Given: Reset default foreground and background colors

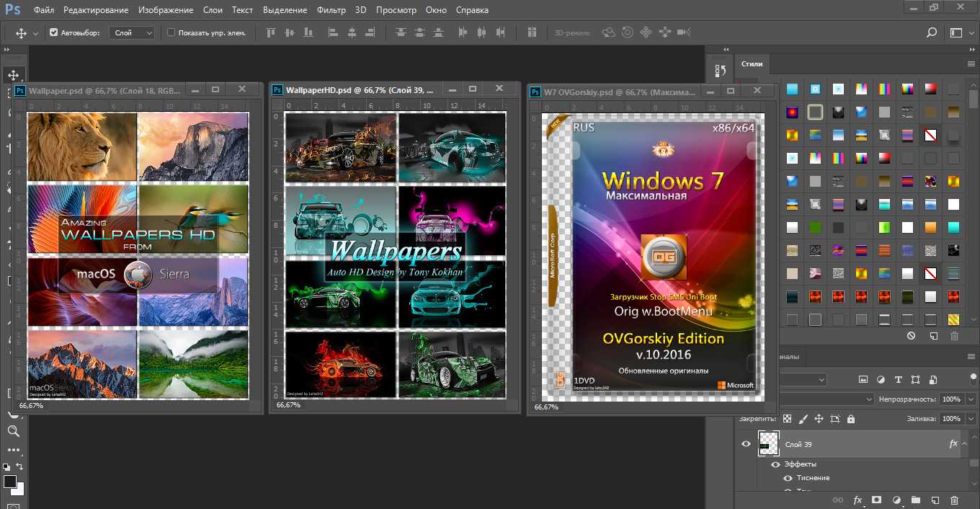Looking at the screenshot, I should (x=6, y=467).
